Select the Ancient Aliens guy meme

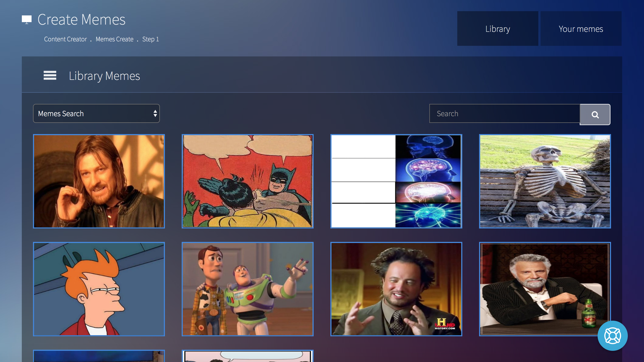click(396, 289)
